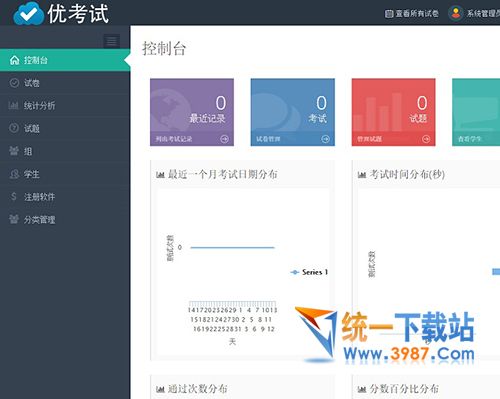Viewport: 500px width, 399px height.
Task: Click the 统计分析 bar chart icon
Action: 14,106
